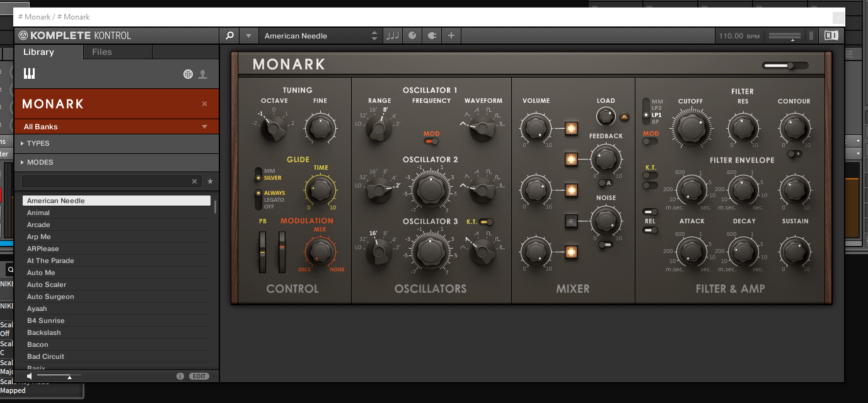Click the PB pitch bend wheel

(263, 252)
